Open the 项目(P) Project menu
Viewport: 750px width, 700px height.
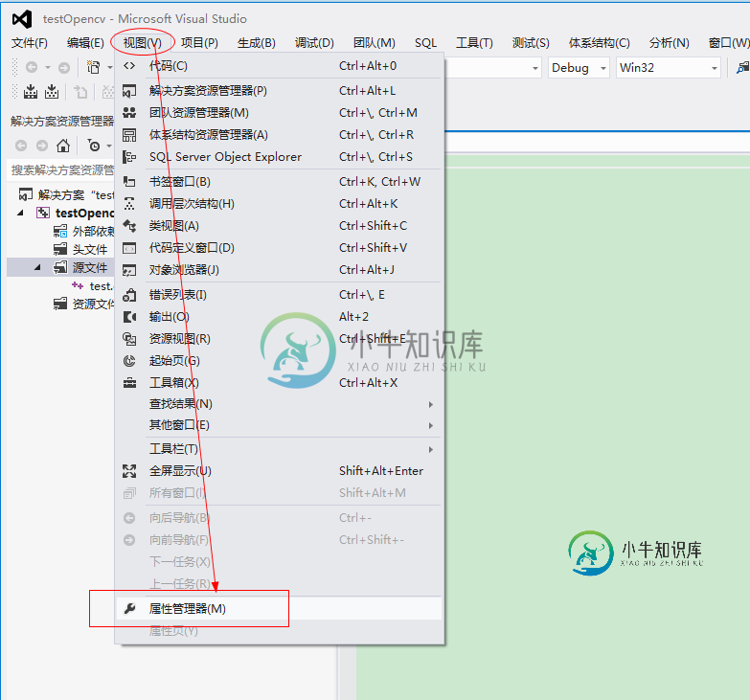click(199, 43)
